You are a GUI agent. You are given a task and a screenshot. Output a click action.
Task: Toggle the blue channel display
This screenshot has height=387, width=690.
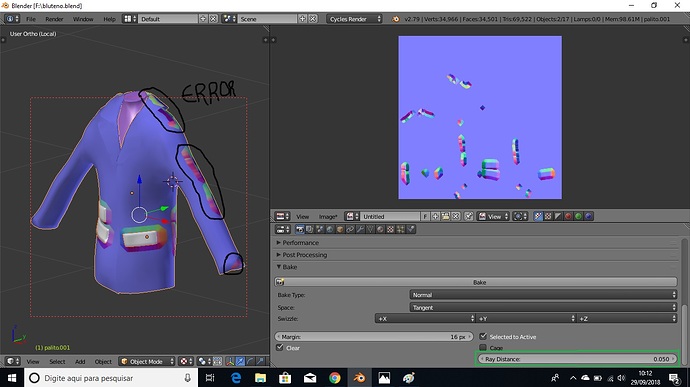pos(588,216)
